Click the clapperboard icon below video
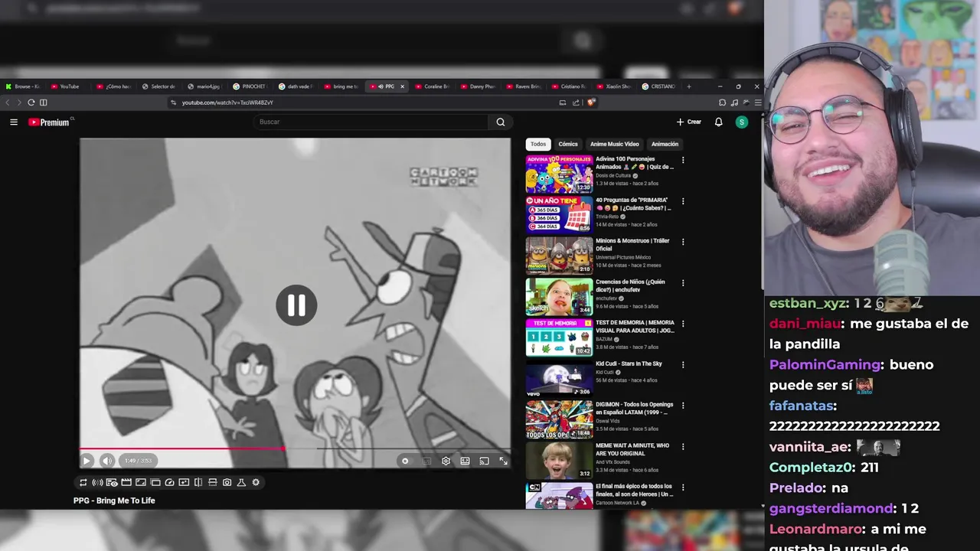Viewport: 980px width, 551px height. pos(126,482)
